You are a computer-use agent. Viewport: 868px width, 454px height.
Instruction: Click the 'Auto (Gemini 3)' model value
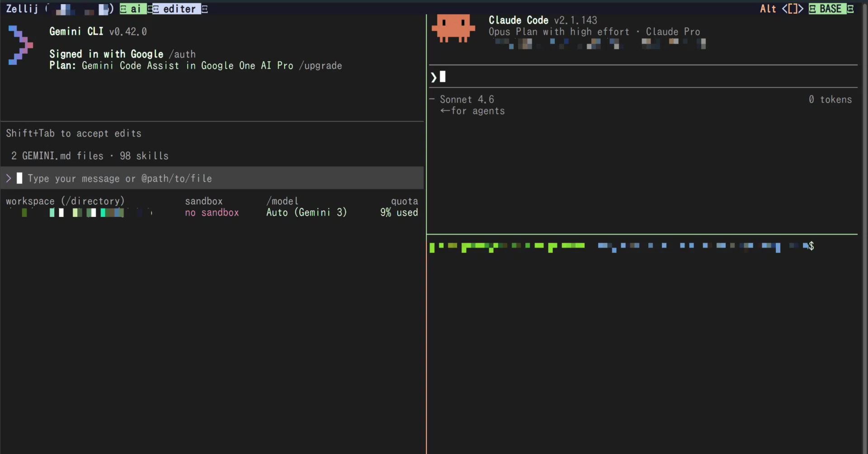point(307,212)
